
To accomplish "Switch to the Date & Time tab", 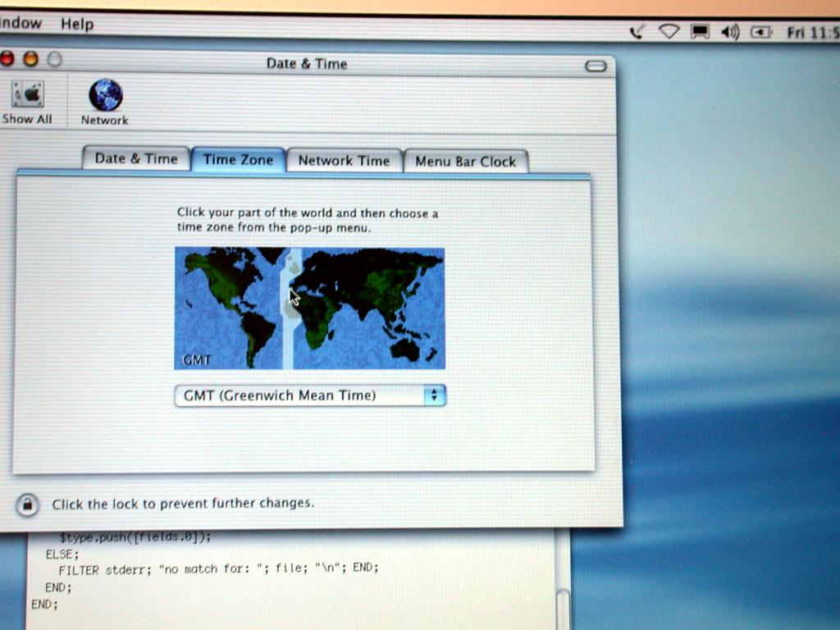I will point(136,159).
